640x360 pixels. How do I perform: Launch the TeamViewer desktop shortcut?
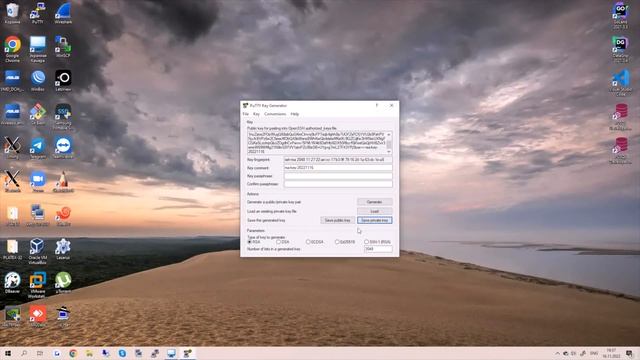(x=63, y=148)
